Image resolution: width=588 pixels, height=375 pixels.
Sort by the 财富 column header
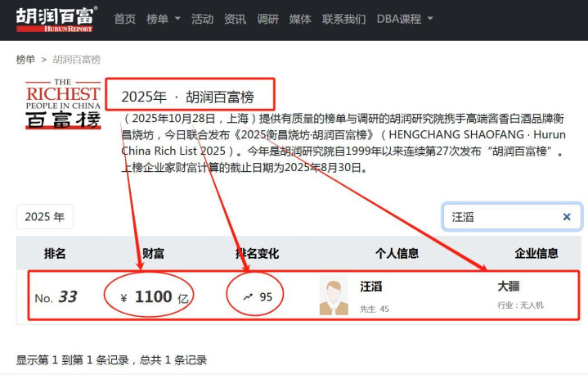[x=153, y=253]
